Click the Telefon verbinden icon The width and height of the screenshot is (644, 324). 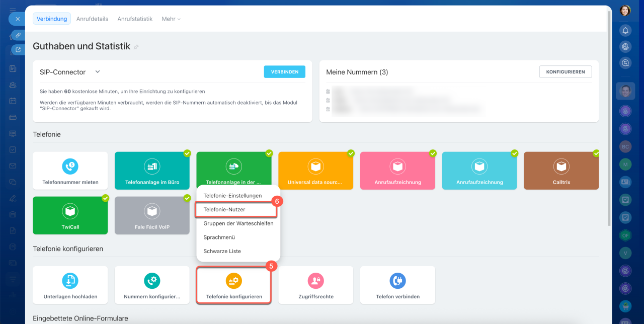397,280
